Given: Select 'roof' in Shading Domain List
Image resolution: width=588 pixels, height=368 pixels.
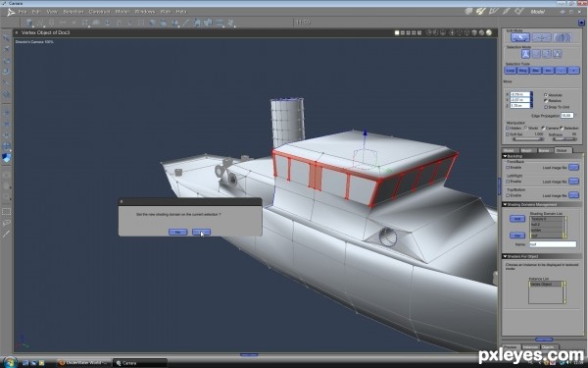Looking at the screenshot, I should (x=547, y=236).
